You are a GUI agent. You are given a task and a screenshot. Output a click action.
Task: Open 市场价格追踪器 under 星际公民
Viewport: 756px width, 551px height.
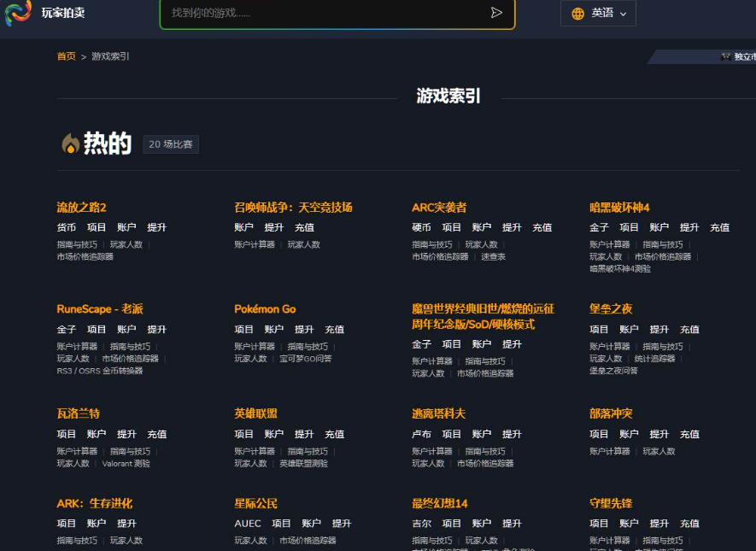coord(308,541)
